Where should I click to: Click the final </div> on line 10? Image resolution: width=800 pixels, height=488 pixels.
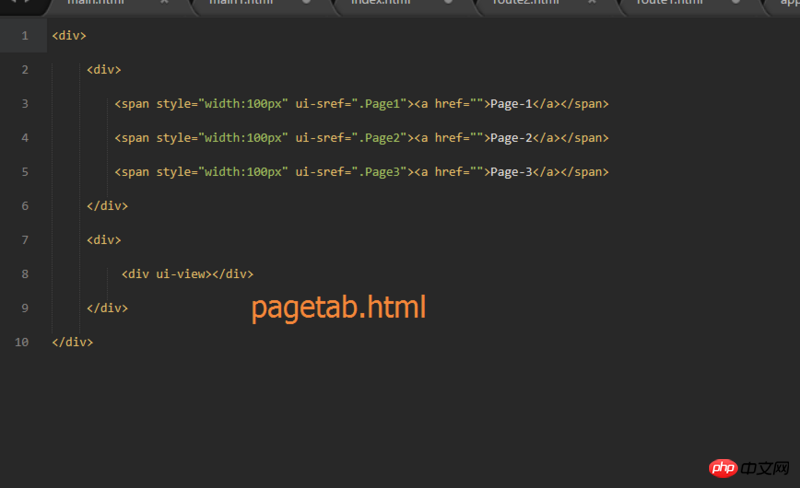coord(72,342)
